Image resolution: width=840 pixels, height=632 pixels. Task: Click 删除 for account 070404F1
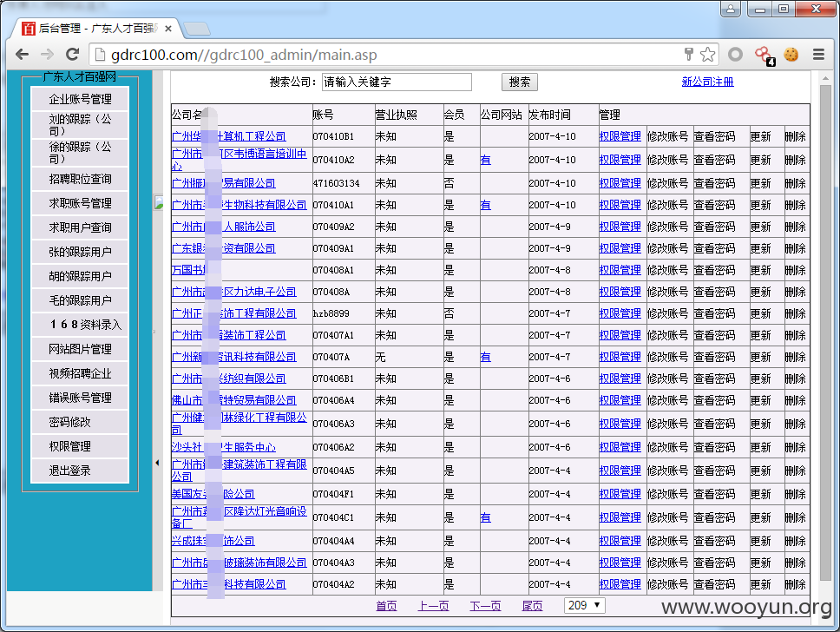point(796,494)
